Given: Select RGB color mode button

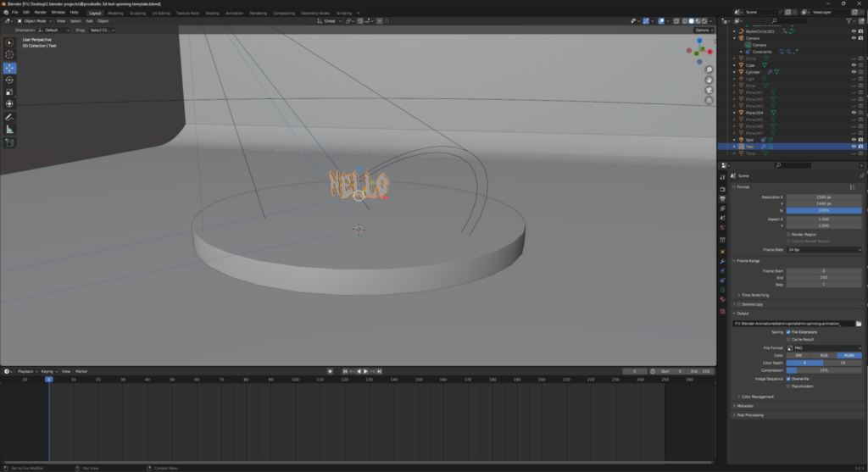Looking at the screenshot, I should [824, 355].
